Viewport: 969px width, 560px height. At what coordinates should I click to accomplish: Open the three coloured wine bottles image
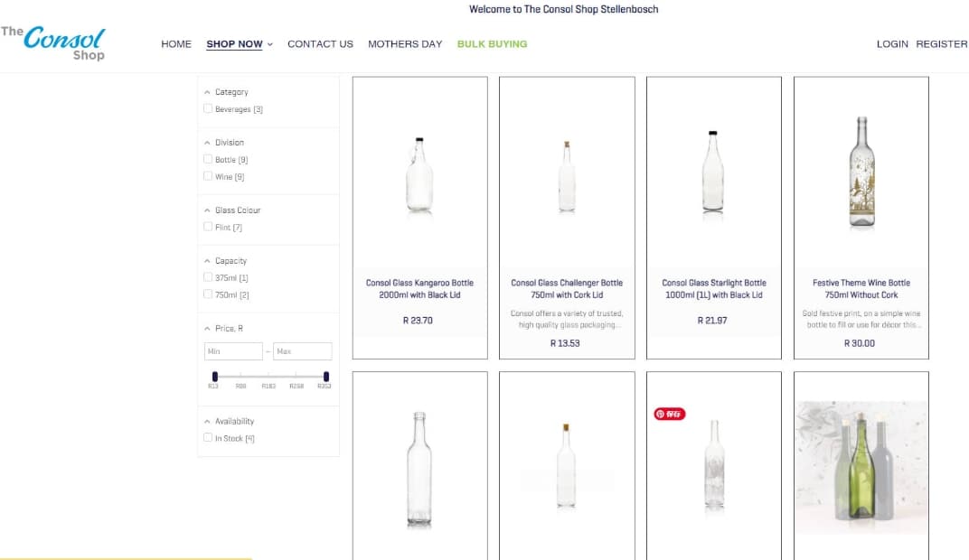click(861, 468)
